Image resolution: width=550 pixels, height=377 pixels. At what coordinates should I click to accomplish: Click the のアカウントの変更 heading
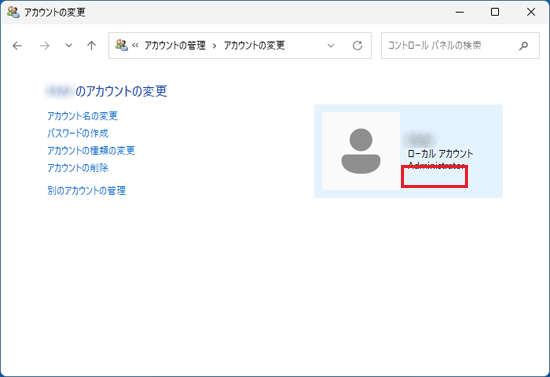(121, 91)
